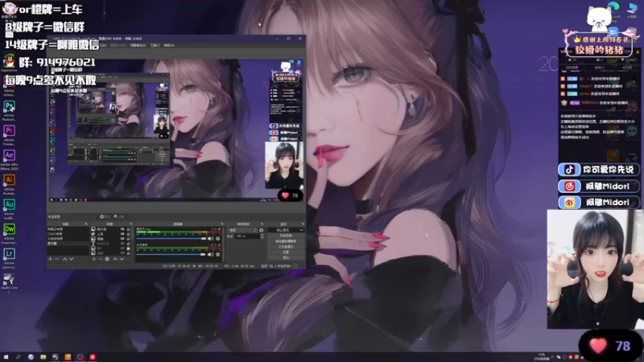
Task: Open taskbar search magnifier
Action: click(x=18, y=357)
